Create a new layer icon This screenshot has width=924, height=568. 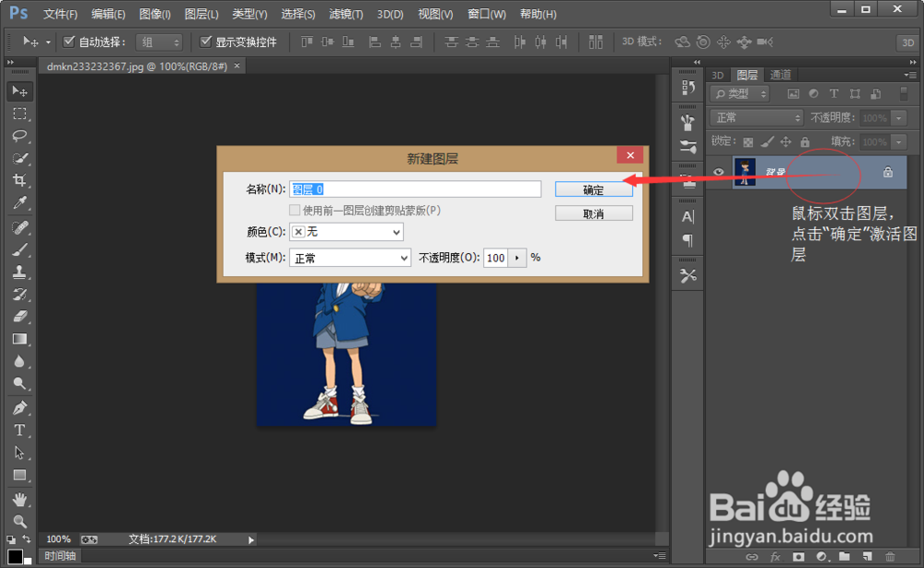pos(867,557)
